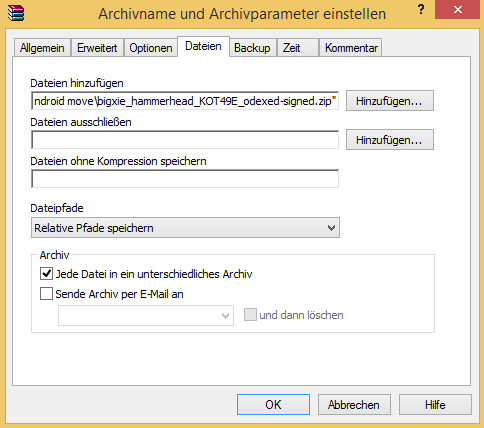Click the Dateipfade label text

[x=57, y=208]
